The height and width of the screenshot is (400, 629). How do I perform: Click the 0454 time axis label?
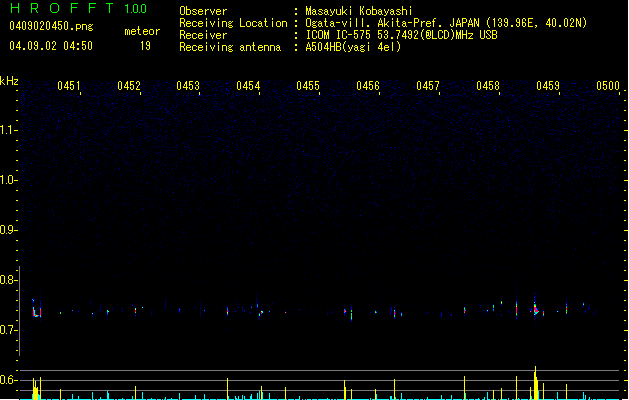pyautogui.click(x=248, y=86)
